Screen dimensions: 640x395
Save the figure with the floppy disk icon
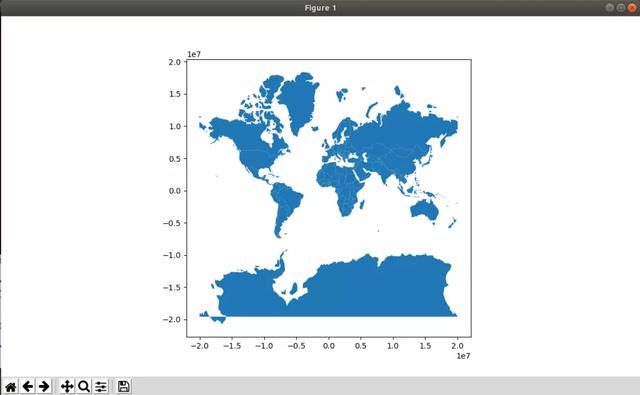pos(124,386)
